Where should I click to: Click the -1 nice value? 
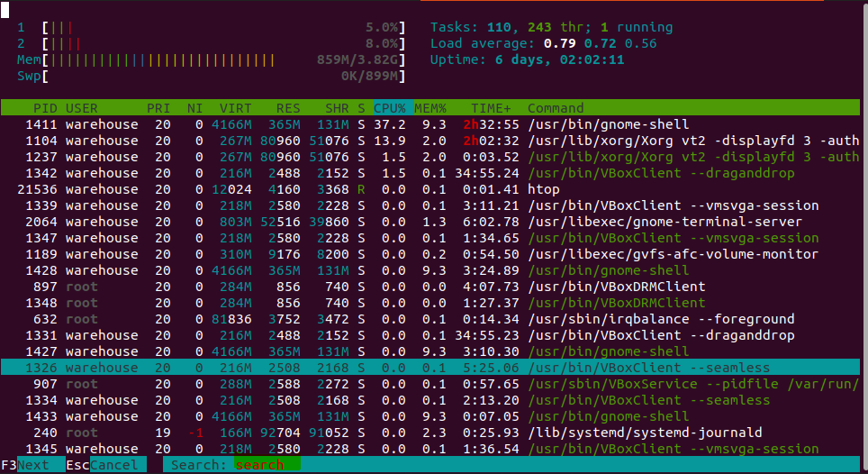coord(194,433)
